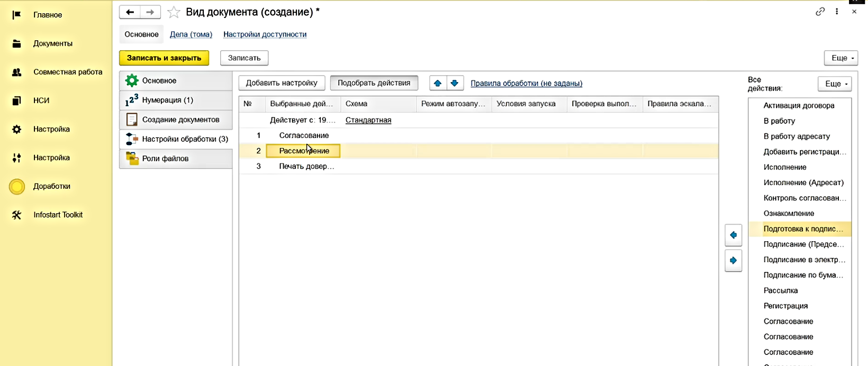Switch to the Дела (тома) tab
The height and width of the screenshot is (366, 868).
pyautogui.click(x=191, y=34)
